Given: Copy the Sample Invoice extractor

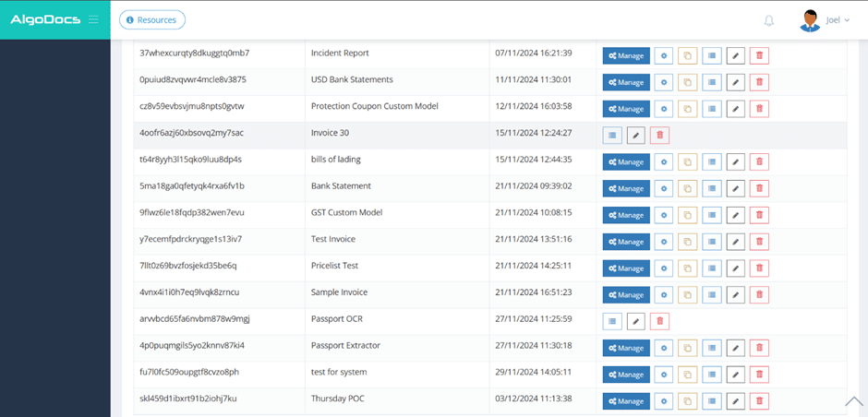Looking at the screenshot, I should point(688,295).
